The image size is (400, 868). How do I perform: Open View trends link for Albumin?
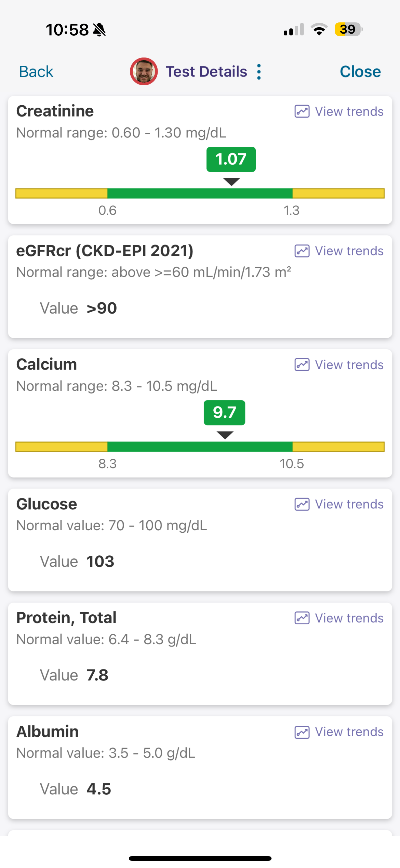[349, 732]
